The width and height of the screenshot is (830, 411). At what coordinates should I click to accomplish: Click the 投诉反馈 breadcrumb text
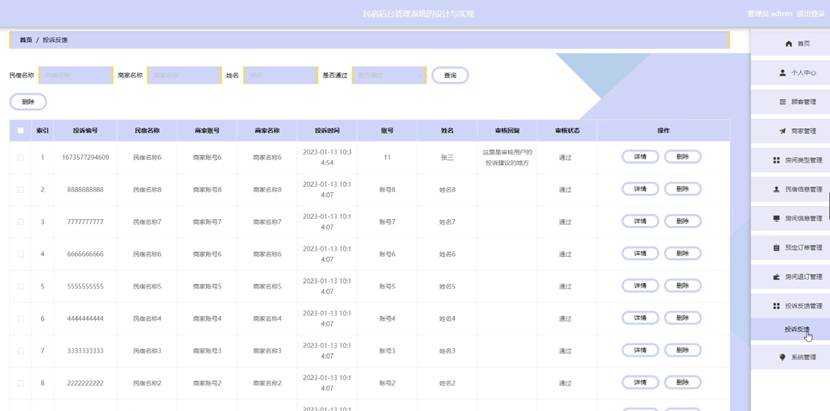(x=56, y=40)
